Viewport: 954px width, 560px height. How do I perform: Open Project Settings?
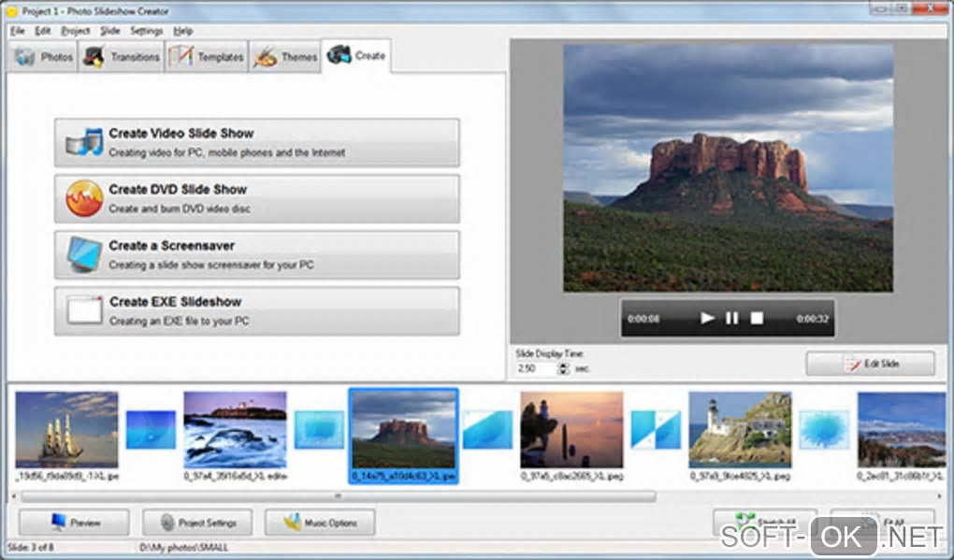point(197,523)
